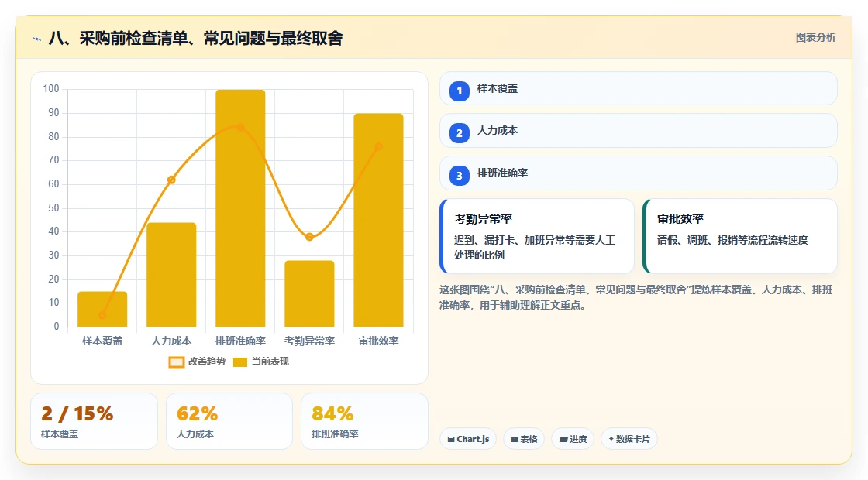Click the 样本覆盖 bar in chart
Image resolution: width=868 pixels, height=480 pixels.
(x=102, y=309)
